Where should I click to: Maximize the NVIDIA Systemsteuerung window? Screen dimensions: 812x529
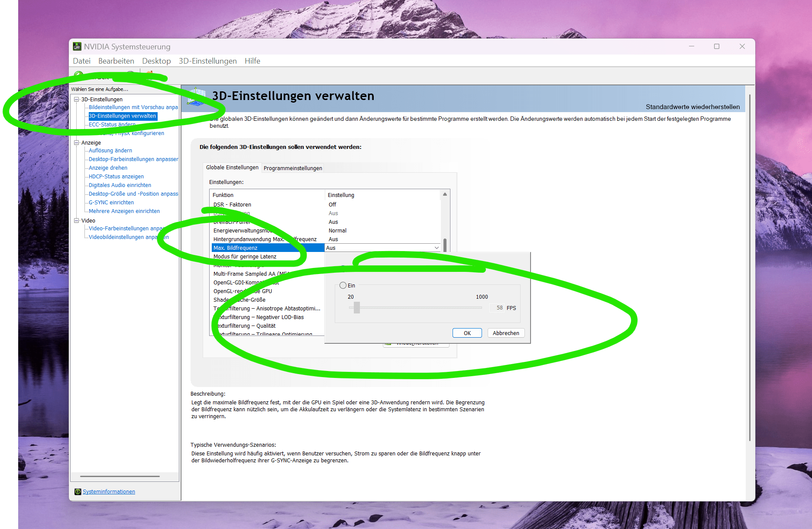coord(717,46)
